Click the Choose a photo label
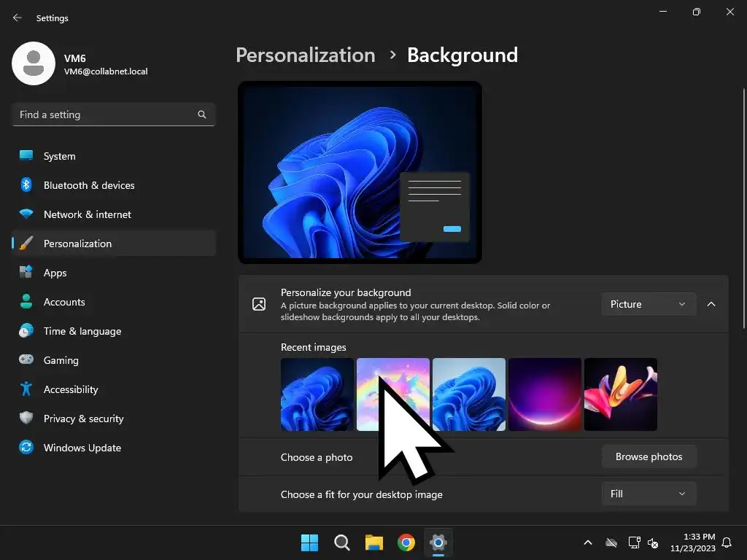Viewport: 747px width, 560px height. [x=317, y=457]
